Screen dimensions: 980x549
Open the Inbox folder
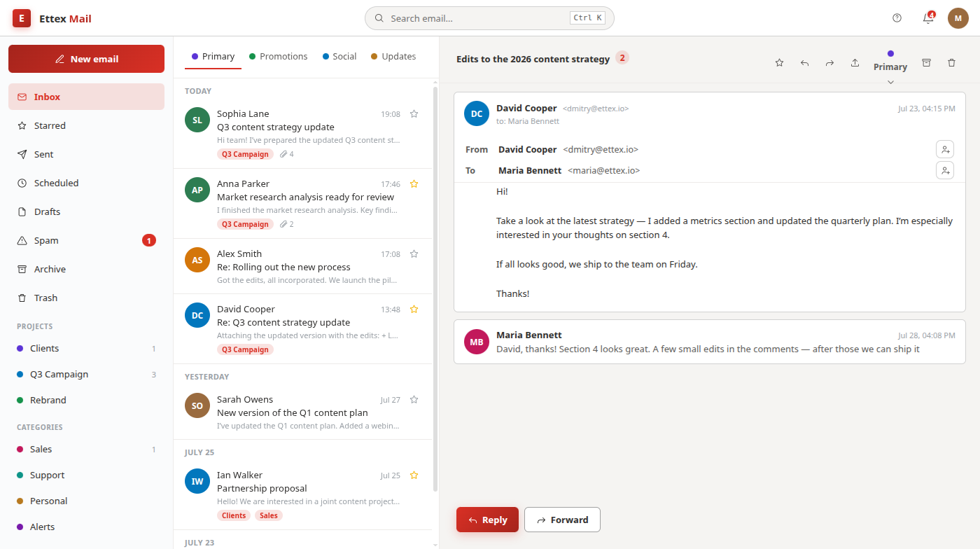86,97
